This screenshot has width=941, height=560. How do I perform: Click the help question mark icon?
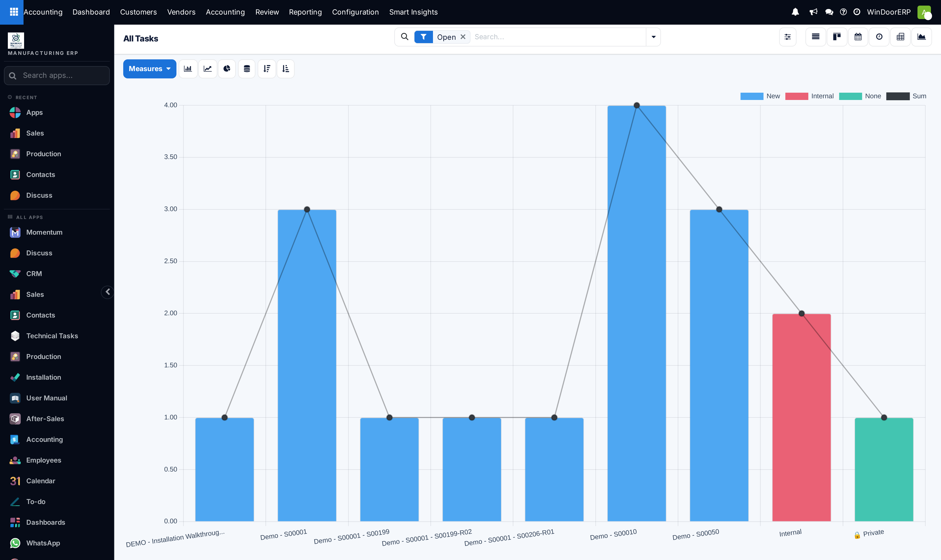click(843, 12)
